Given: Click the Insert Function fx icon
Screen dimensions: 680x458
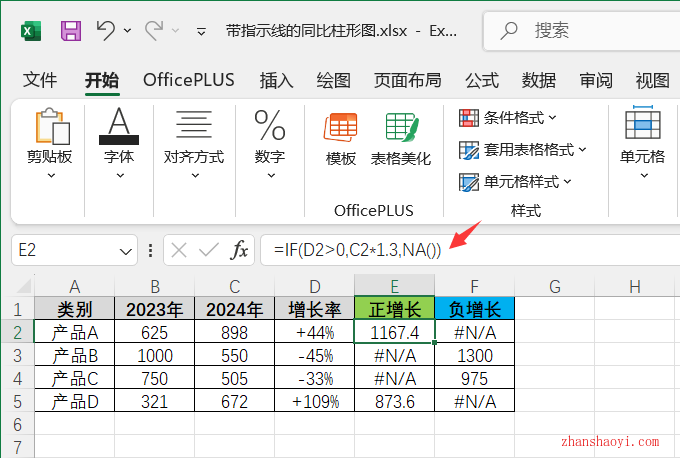Looking at the screenshot, I should pyautogui.click(x=240, y=250).
